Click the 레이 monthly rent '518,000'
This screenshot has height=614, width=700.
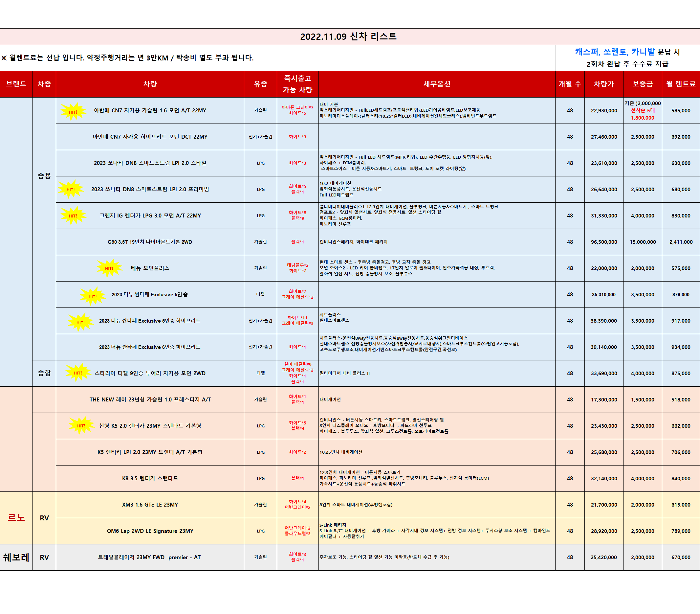681,400
